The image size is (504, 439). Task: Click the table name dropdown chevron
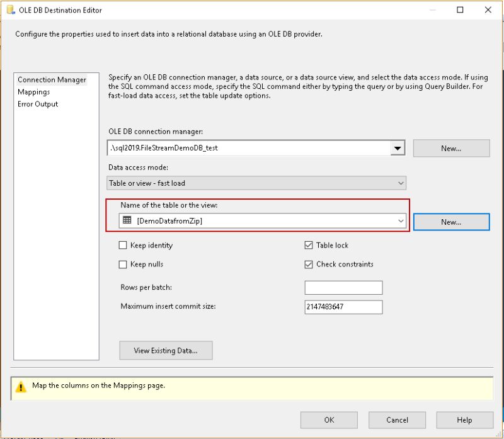click(401, 222)
